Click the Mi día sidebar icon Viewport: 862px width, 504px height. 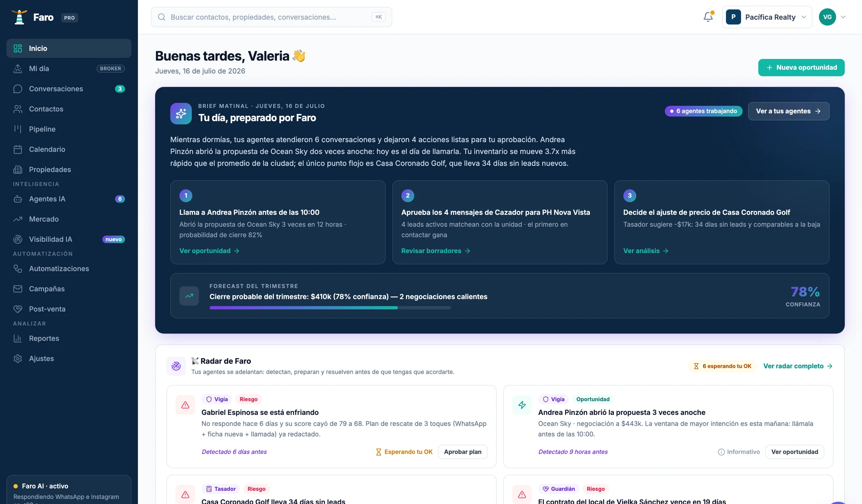(18, 69)
